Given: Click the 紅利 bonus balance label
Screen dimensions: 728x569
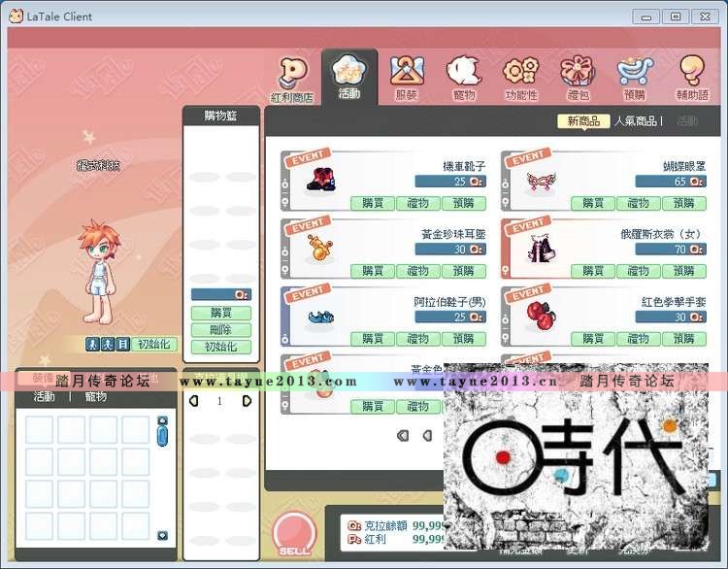Looking at the screenshot, I should click(375, 539).
